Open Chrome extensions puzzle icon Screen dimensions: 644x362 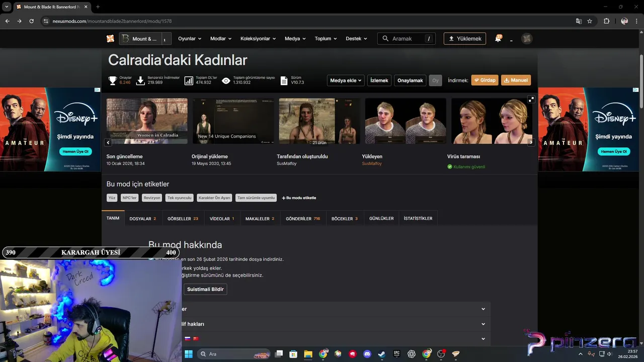click(606, 21)
